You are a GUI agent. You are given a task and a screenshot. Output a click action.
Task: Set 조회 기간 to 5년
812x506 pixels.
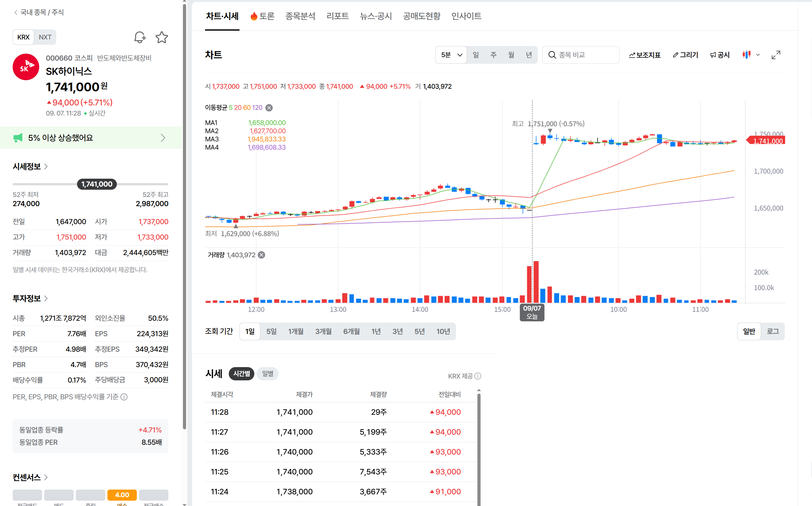(419, 331)
